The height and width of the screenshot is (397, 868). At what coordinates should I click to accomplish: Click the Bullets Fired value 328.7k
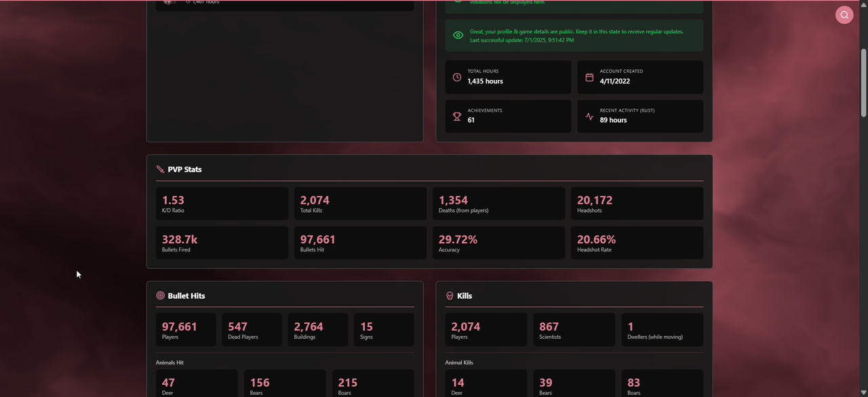point(180,239)
